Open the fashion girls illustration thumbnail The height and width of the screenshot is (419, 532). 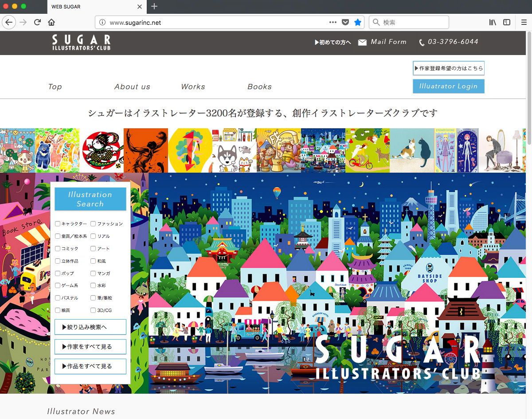coord(457,150)
